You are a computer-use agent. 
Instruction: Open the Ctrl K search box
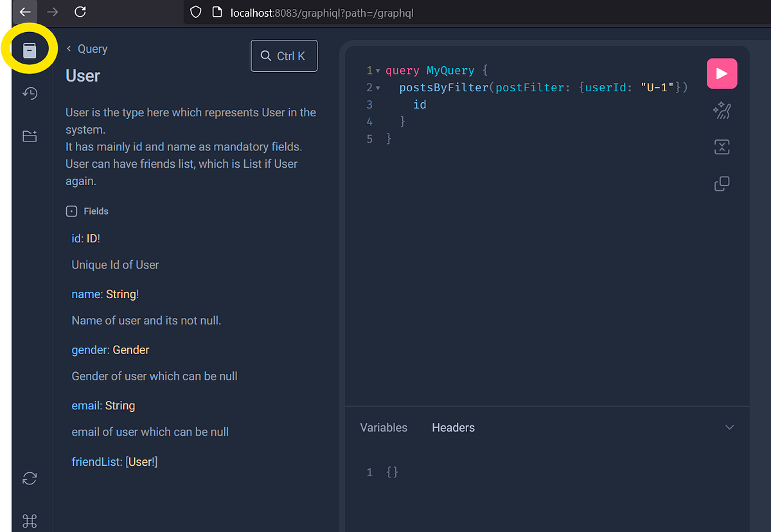pyautogui.click(x=284, y=57)
